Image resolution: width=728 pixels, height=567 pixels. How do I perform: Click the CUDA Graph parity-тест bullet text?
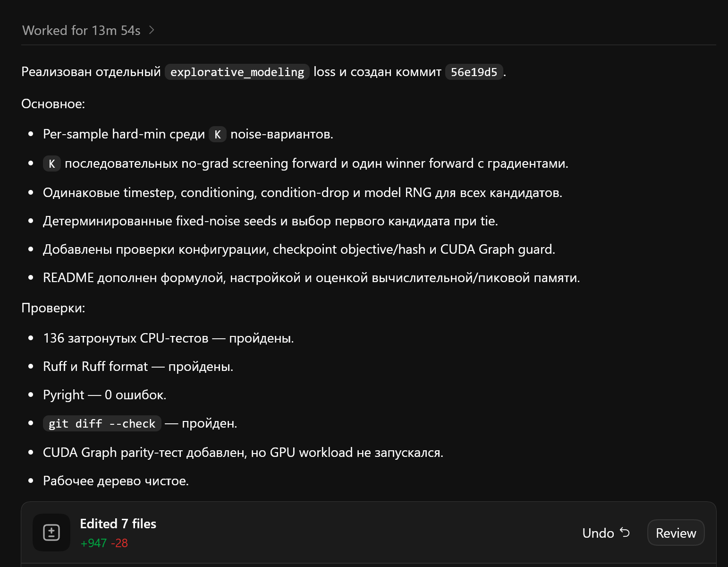tap(243, 453)
